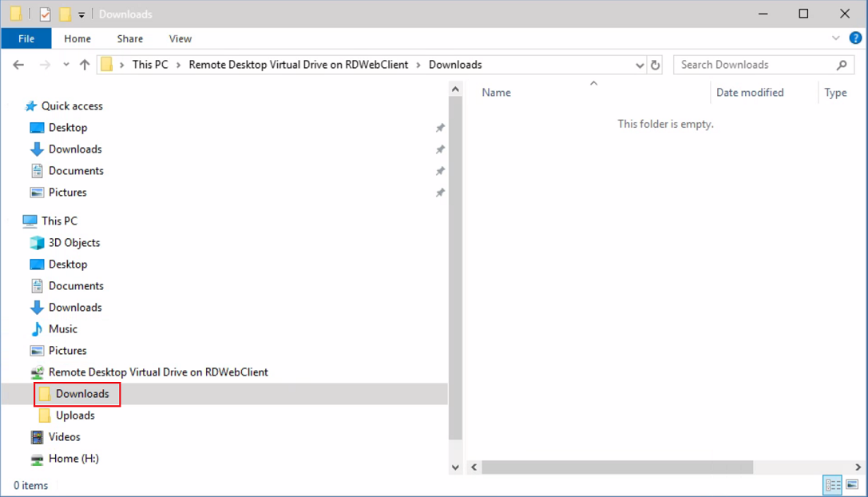Expand the ribbon using the chevron
Viewport: 868px width, 497px height.
[836, 38]
